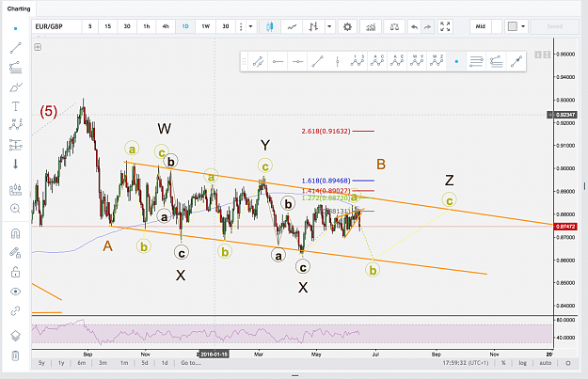Switch to 15 minute interval
The height and width of the screenshot is (379, 588).
pyautogui.click(x=107, y=26)
